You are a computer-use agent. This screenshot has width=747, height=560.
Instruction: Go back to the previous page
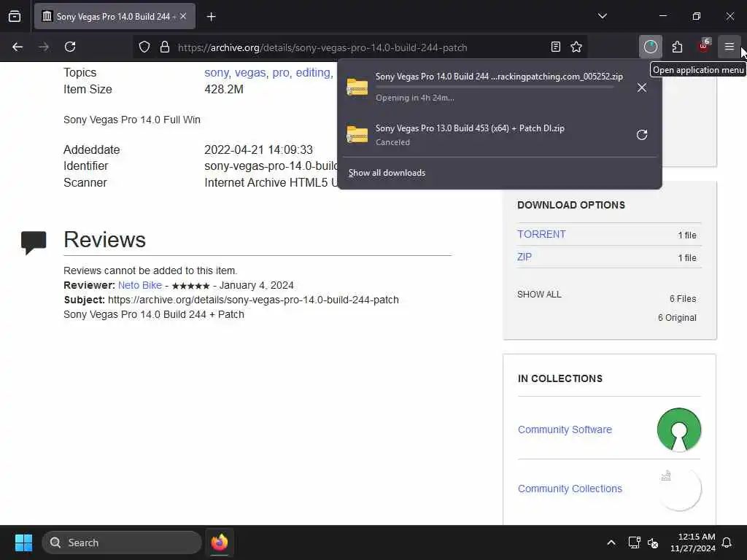pyautogui.click(x=18, y=47)
